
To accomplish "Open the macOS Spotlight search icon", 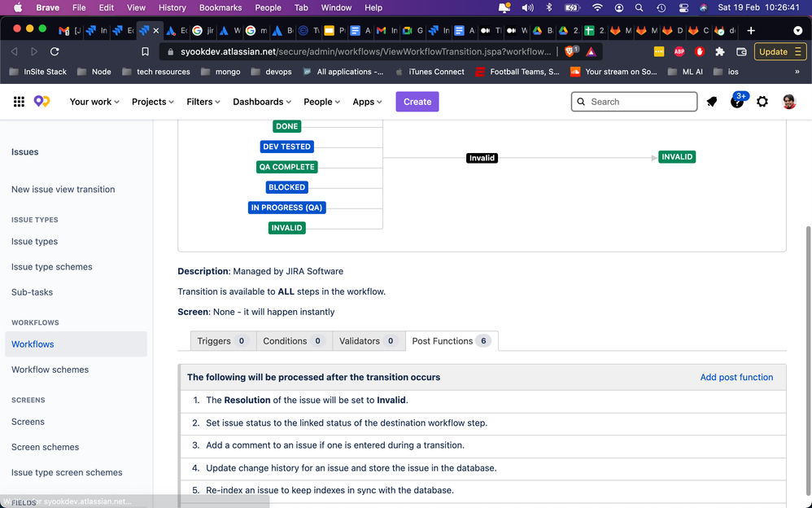I will pos(639,8).
